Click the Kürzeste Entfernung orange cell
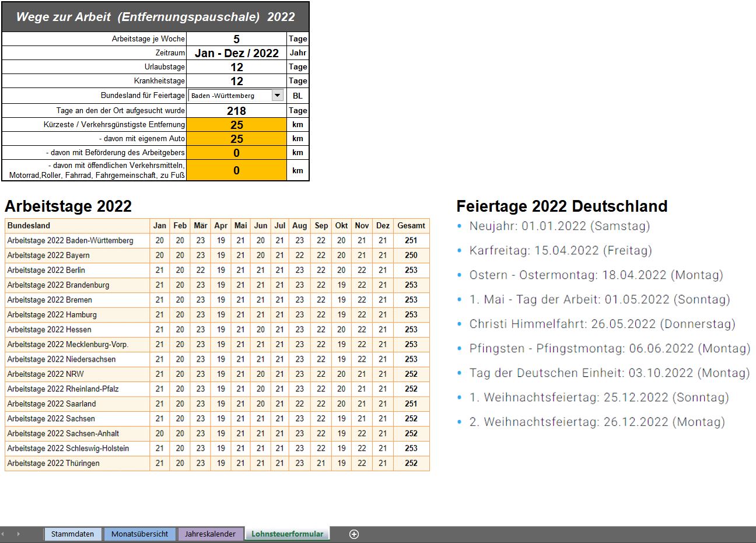Image resolution: width=756 pixels, height=543 pixels. coord(236,125)
